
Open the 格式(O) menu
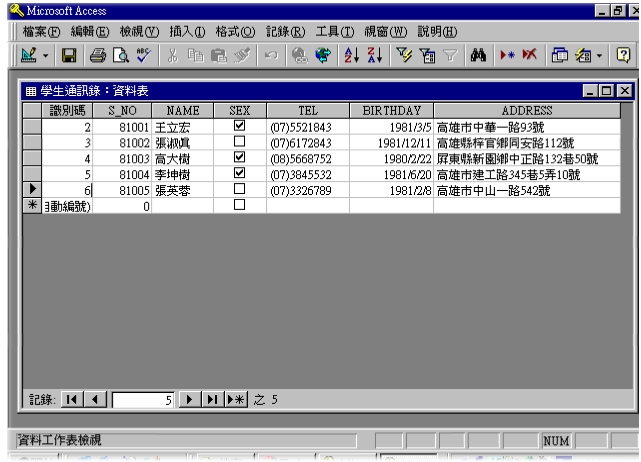(235, 31)
